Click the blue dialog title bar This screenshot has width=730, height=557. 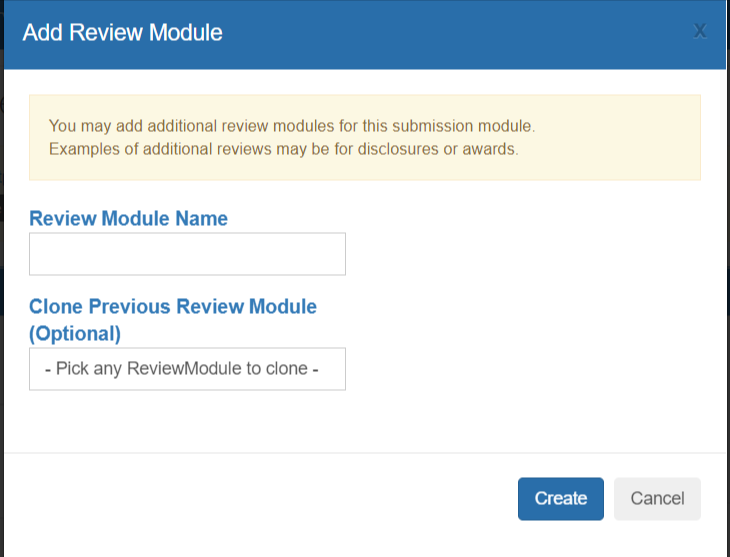coord(365,34)
